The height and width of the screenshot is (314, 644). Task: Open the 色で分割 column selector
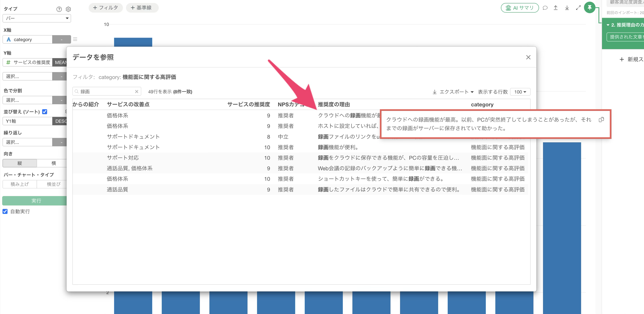27,100
